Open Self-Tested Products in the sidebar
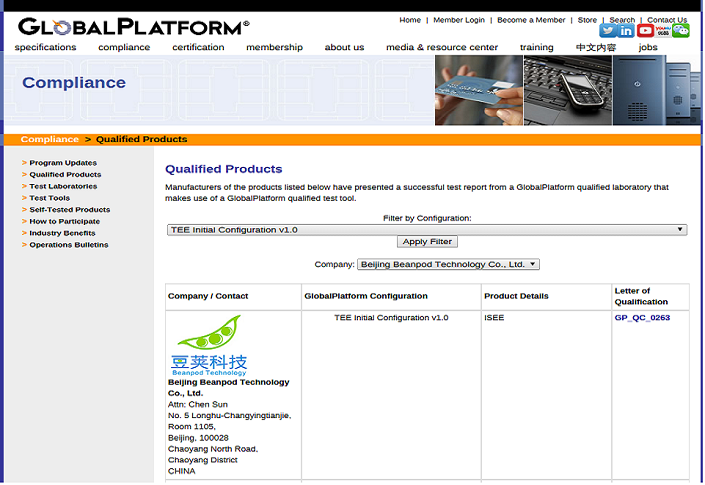The image size is (705, 485). pyautogui.click(x=70, y=209)
